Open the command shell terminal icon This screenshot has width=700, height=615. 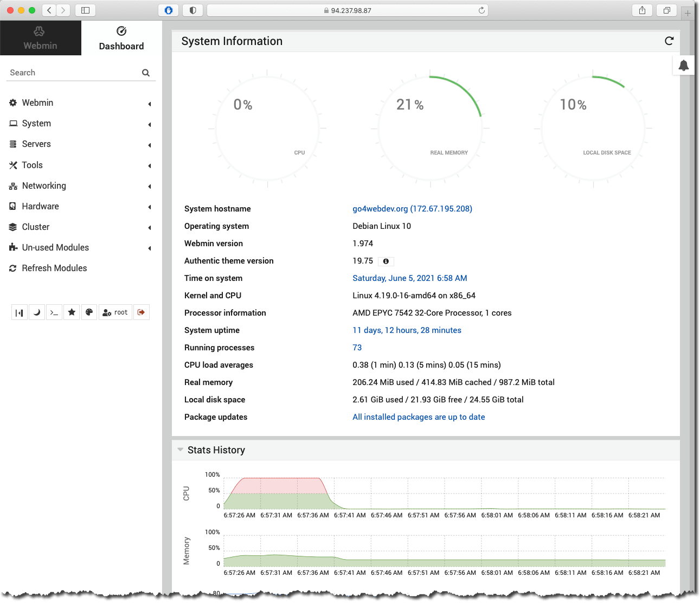click(54, 312)
